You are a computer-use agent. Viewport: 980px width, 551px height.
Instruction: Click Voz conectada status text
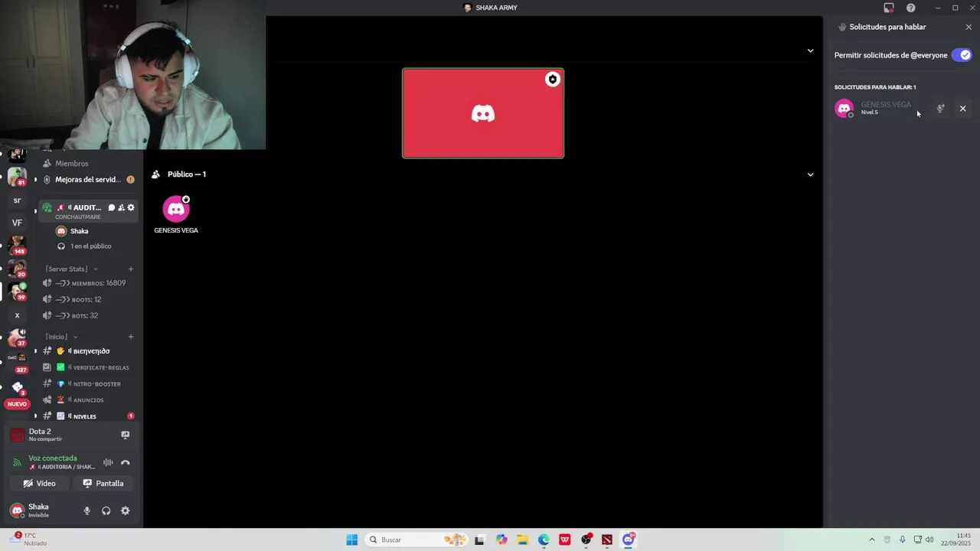coord(53,458)
